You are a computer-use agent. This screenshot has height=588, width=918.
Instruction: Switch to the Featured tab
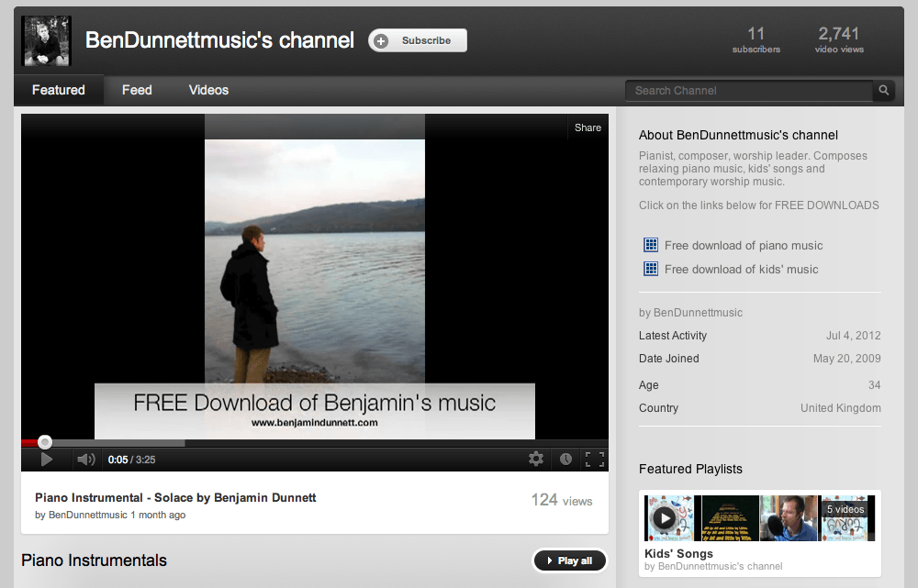coord(59,90)
